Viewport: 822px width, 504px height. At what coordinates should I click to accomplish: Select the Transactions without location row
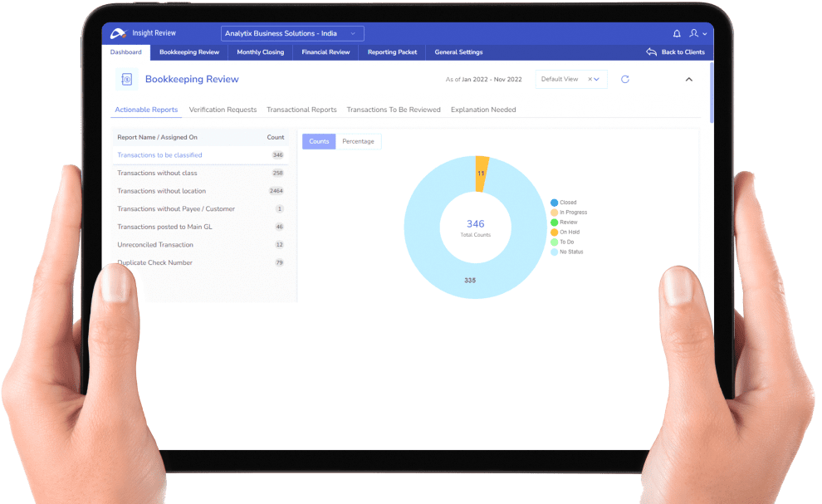(x=162, y=191)
